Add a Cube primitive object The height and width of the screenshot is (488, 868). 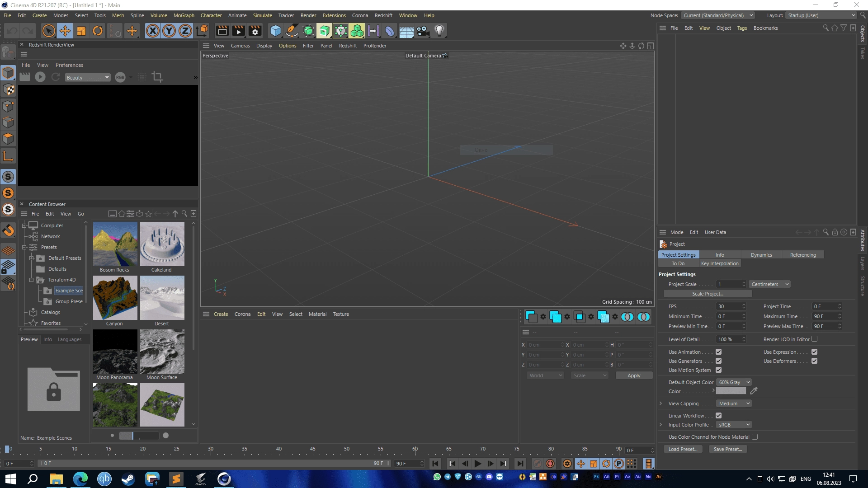click(x=275, y=31)
